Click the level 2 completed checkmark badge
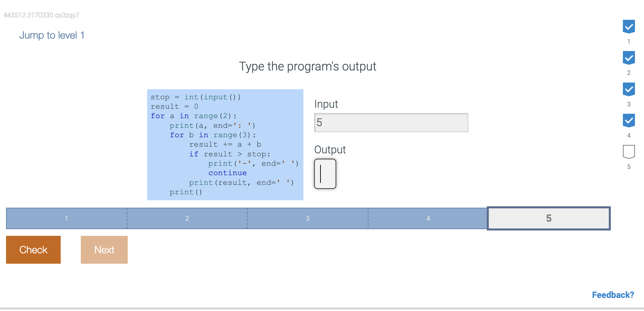Screen dimensions: 644x311 click(629, 58)
